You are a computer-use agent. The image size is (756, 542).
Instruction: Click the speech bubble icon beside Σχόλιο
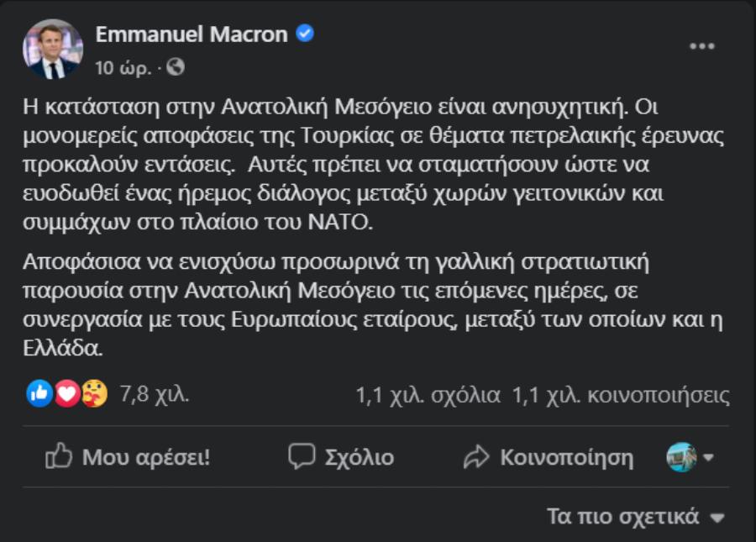pyautogui.click(x=301, y=457)
